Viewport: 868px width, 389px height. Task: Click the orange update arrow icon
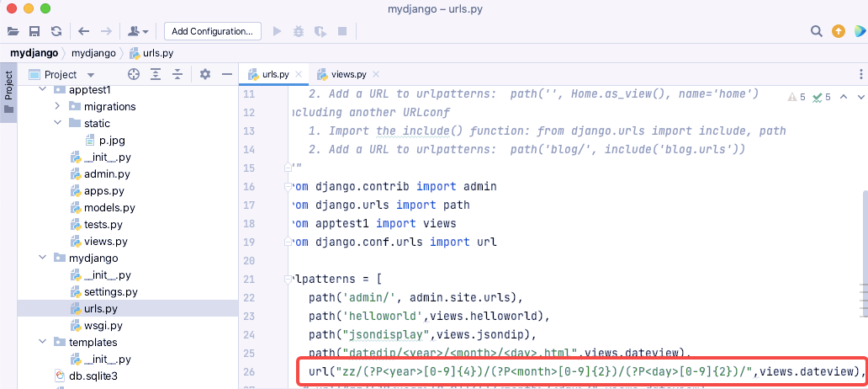coord(839,32)
